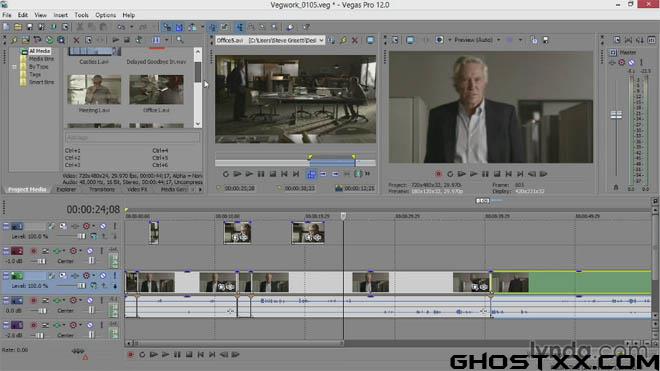The image size is (660, 371).
Task: Select the Envelope edit tool
Action: 251,27
